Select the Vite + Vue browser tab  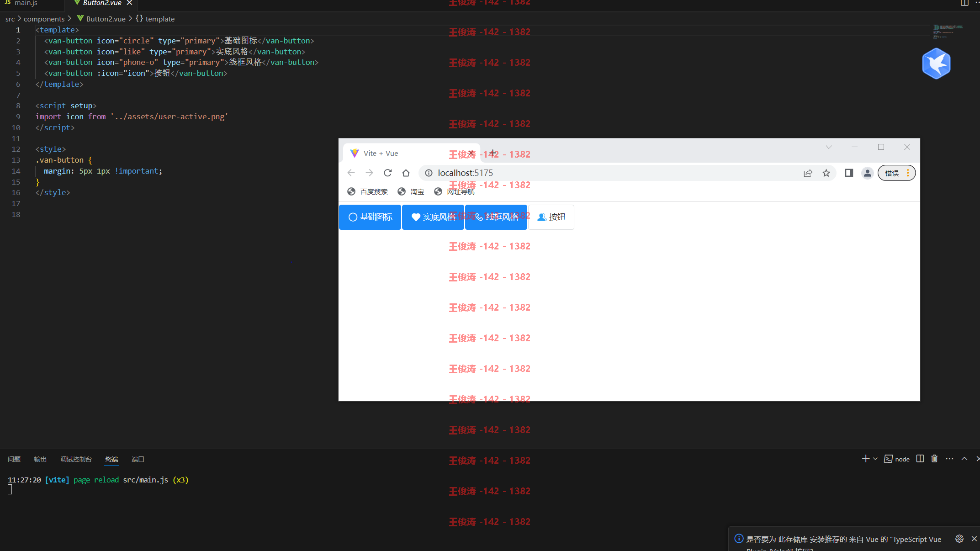411,153
